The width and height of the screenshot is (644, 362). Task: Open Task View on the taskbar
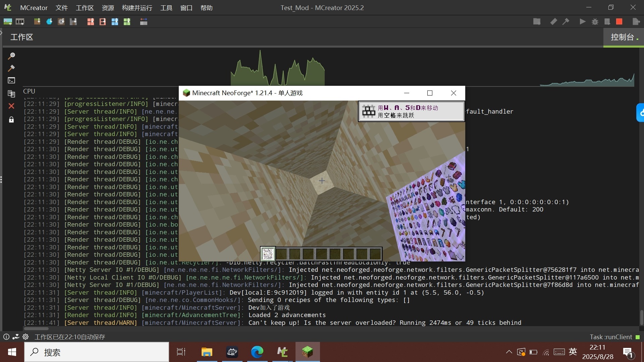pyautogui.click(x=181, y=352)
